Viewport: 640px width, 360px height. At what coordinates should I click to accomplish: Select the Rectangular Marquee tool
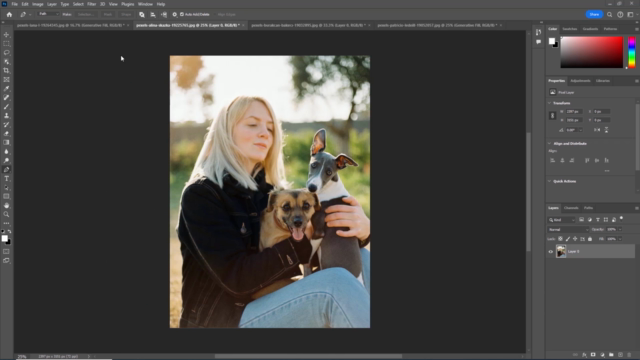7,44
